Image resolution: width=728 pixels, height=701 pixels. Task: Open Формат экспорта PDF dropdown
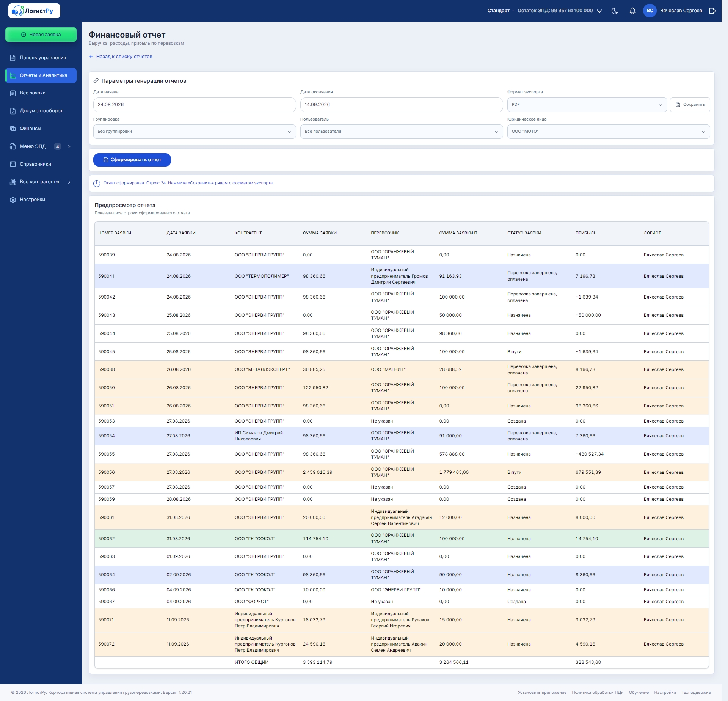(x=587, y=105)
